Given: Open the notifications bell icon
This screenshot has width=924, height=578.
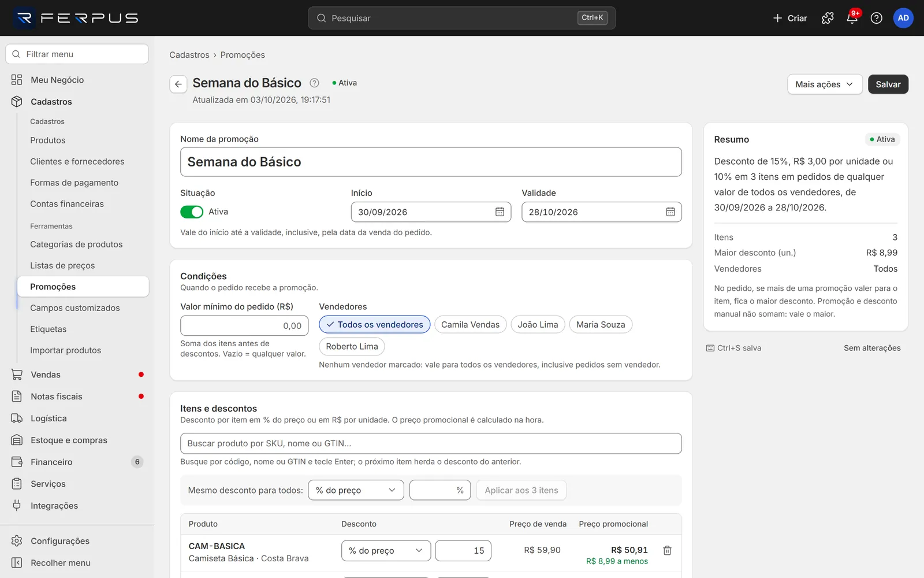Looking at the screenshot, I should (x=852, y=18).
